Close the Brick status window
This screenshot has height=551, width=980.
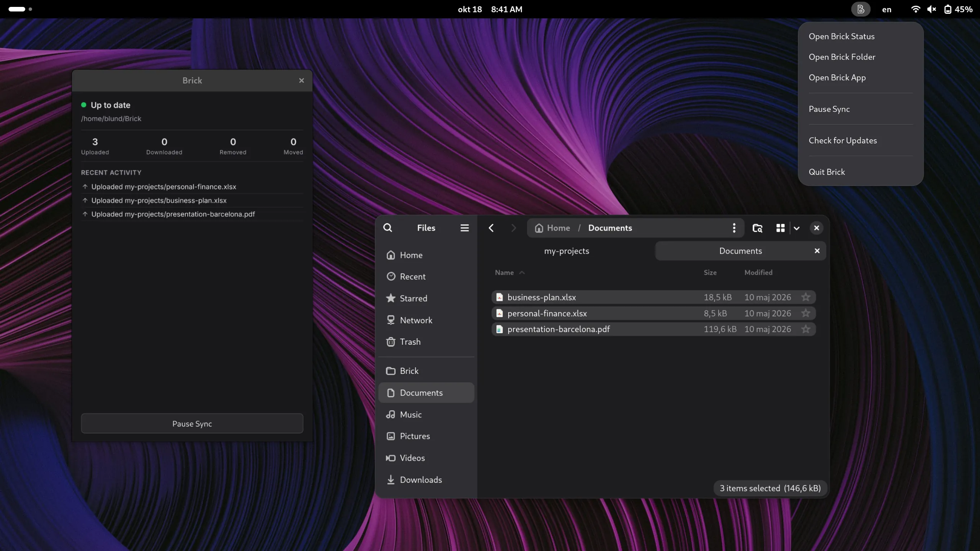tap(302, 80)
